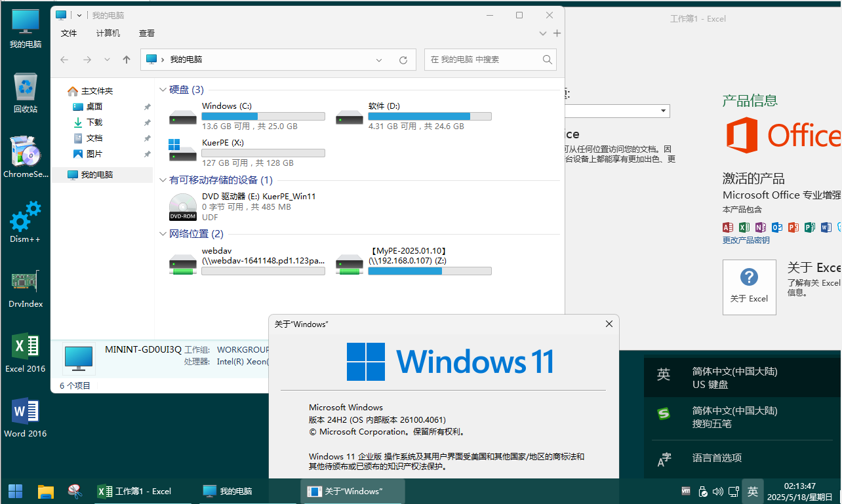
Task: Open the 计算机 tab
Action: click(x=108, y=33)
